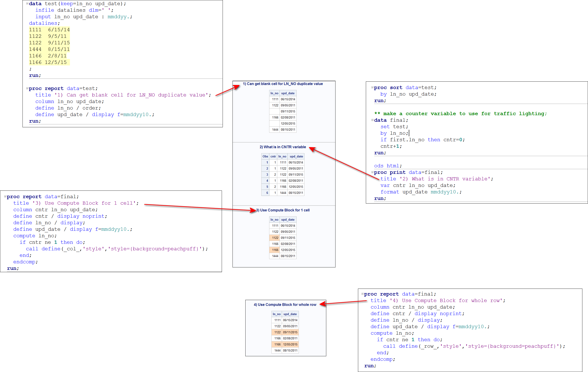Screen dimensions: 588x372
Task: Collapse the first proc report block
Action: (x=27, y=88)
